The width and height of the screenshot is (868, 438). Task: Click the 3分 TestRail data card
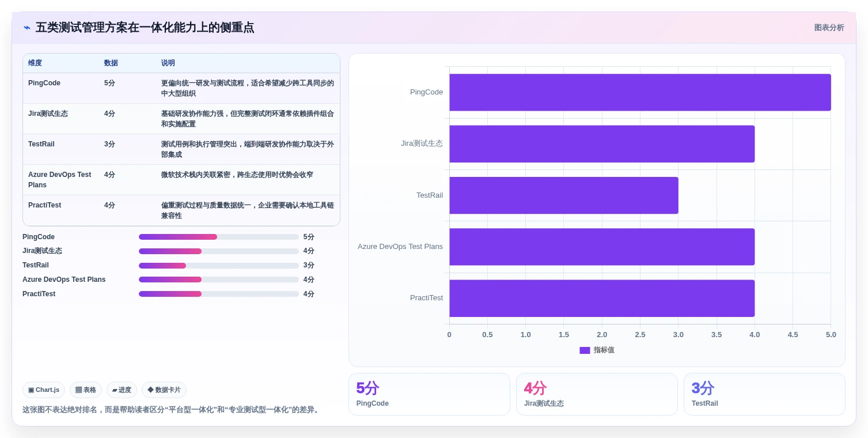pyautogui.click(x=764, y=394)
